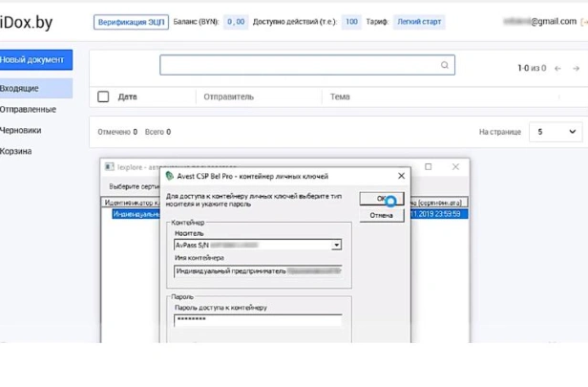The width and height of the screenshot is (588, 387).
Task: Click the Avest CSP shield icon
Action: click(x=170, y=176)
